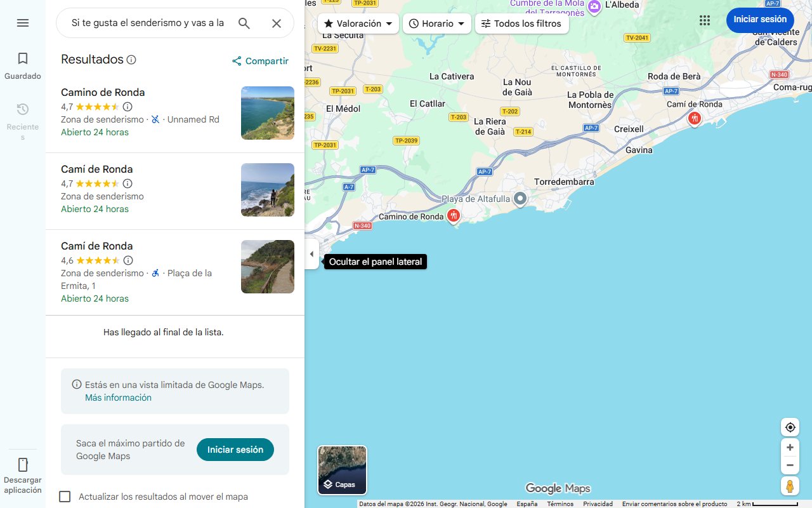Zoom in using the plus control
The height and width of the screenshot is (508, 812).
coord(790,447)
